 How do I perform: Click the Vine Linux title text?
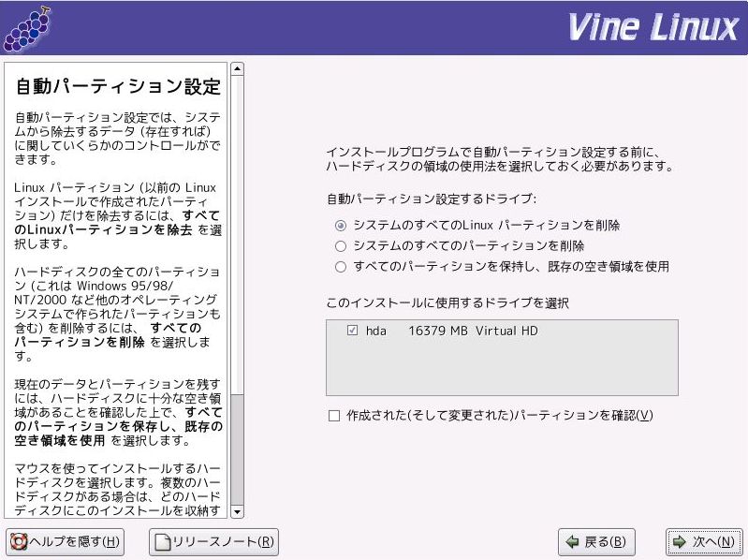coord(653,27)
